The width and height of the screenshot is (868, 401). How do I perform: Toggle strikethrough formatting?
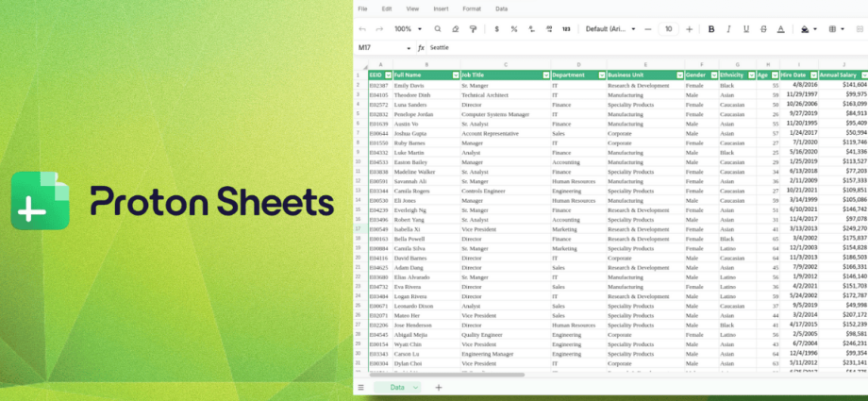click(763, 29)
